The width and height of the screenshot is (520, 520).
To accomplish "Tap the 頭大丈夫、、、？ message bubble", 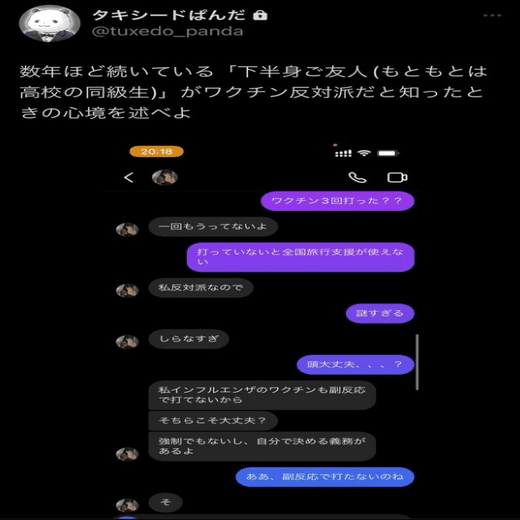I will [x=355, y=365].
